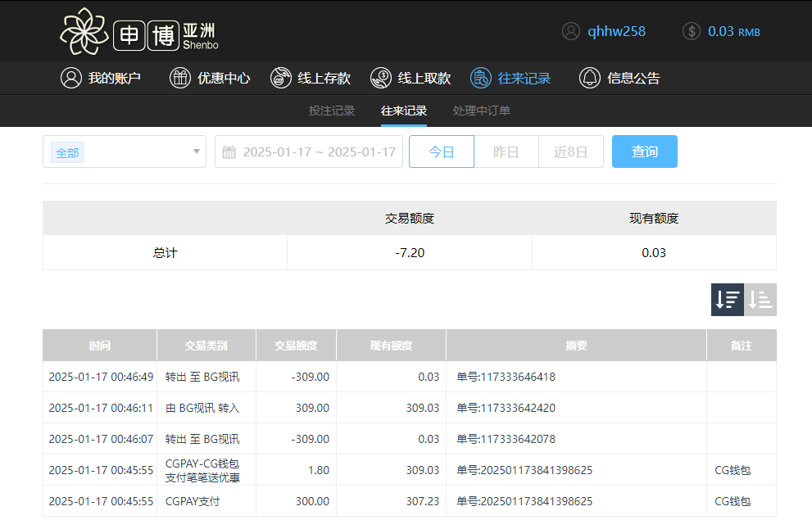
Task: Click the 优惠中心 promotions icon
Action: click(179, 78)
